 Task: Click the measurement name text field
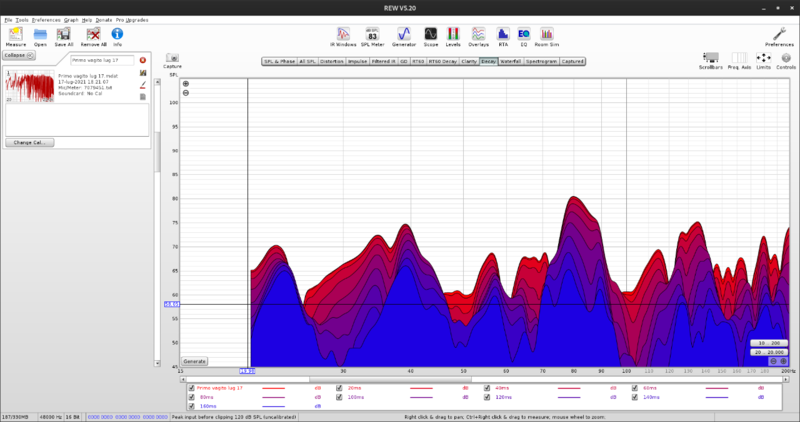(x=101, y=60)
